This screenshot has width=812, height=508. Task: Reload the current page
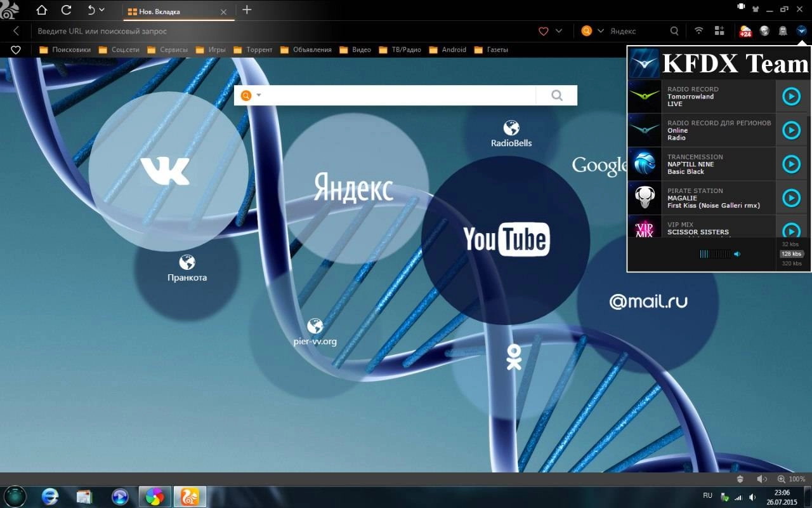pos(66,10)
